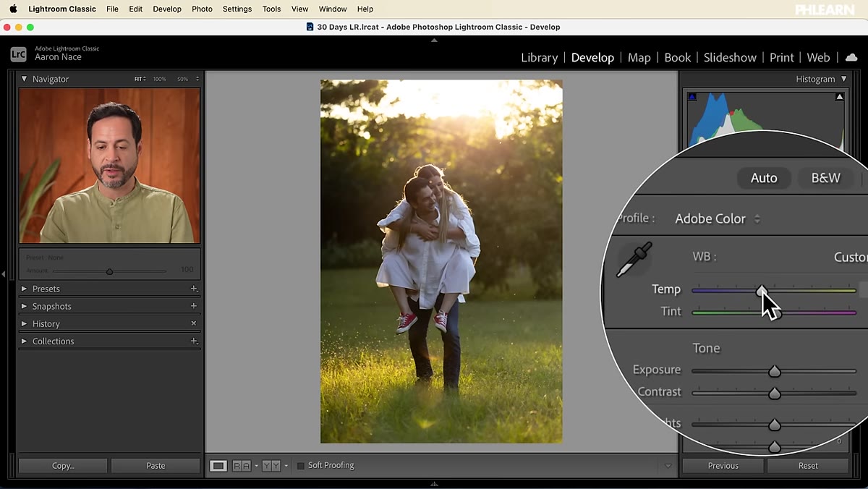Open the Help menu
This screenshot has height=489, width=868.
pyautogui.click(x=365, y=9)
